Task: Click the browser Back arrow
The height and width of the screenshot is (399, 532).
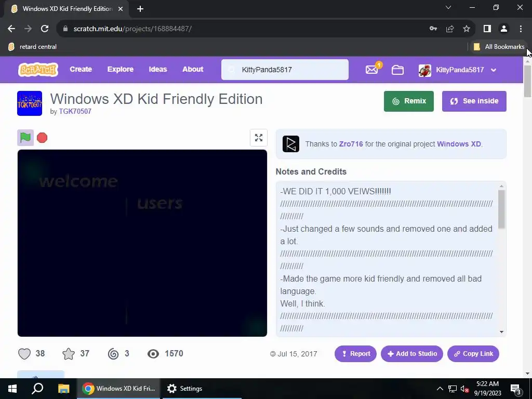Action: (11, 29)
